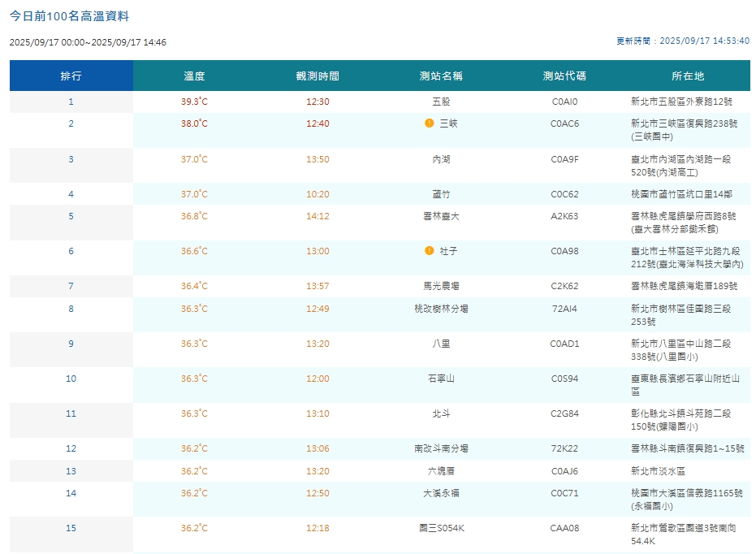Image resolution: width=756 pixels, height=554 pixels.
Task: Click station code C0AD1
Action: [564, 344]
